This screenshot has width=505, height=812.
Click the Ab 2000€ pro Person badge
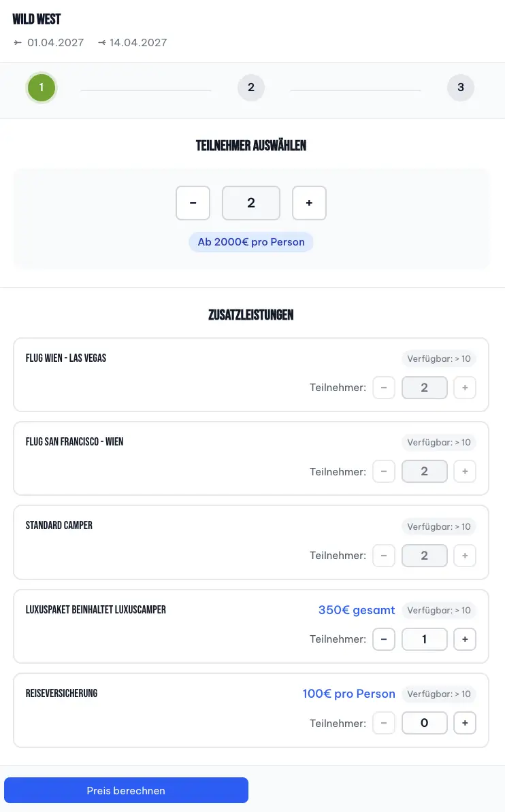point(251,242)
